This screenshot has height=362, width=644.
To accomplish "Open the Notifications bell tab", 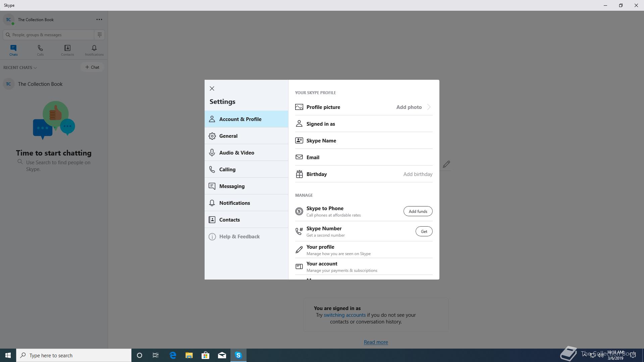I will click(94, 50).
